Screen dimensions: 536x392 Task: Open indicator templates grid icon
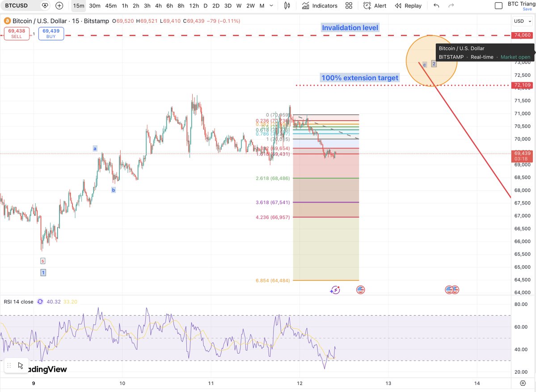click(x=349, y=6)
